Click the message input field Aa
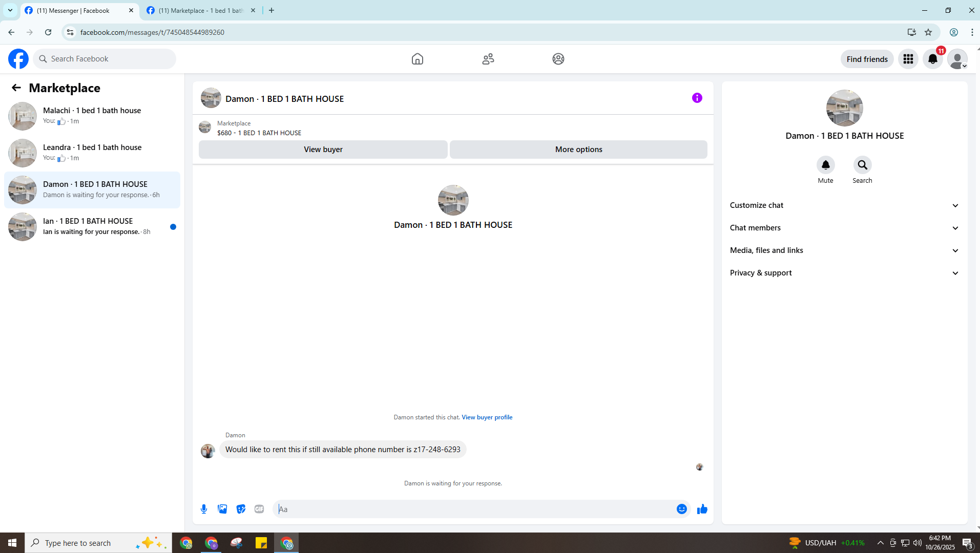 [475, 509]
